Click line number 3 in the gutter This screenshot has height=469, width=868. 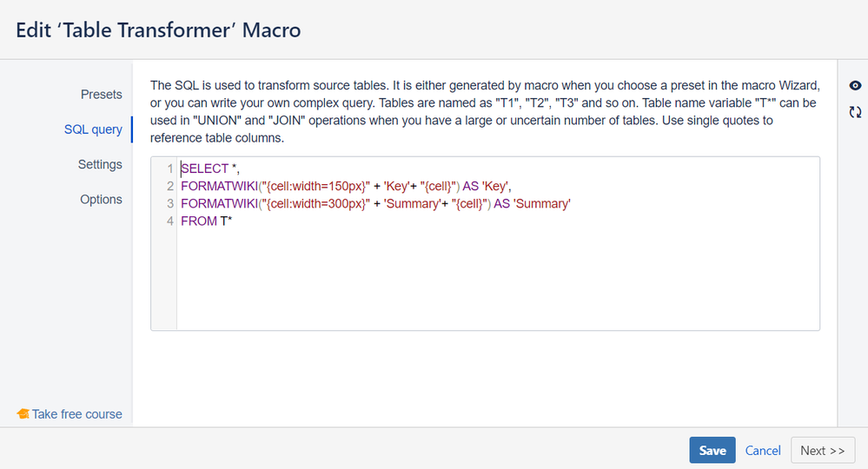click(170, 203)
